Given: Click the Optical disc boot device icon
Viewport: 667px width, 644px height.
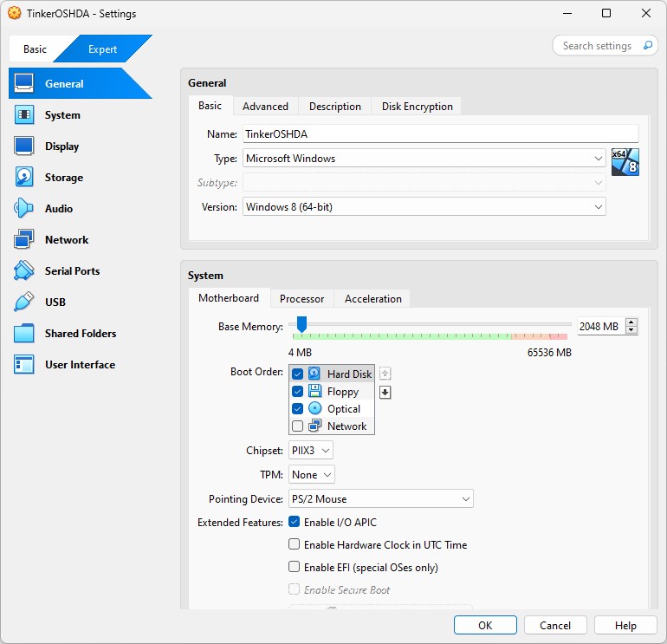Looking at the screenshot, I should click(x=314, y=408).
